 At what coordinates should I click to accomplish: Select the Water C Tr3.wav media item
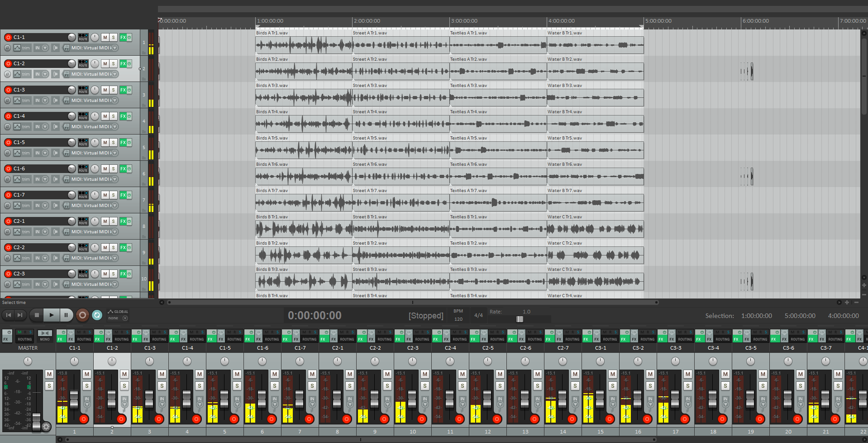[x=595, y=281]
